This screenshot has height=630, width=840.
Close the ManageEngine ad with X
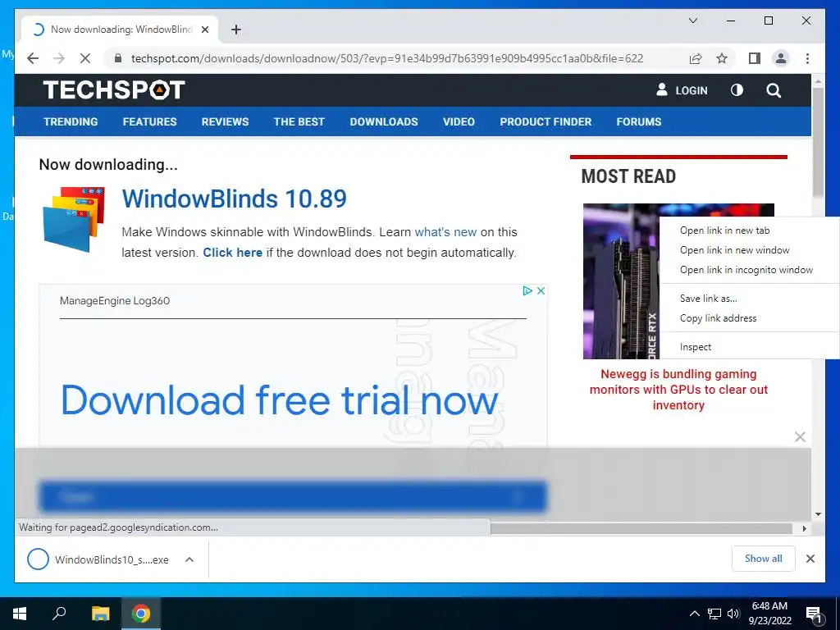pyautogui.click(x=541, y=290)
